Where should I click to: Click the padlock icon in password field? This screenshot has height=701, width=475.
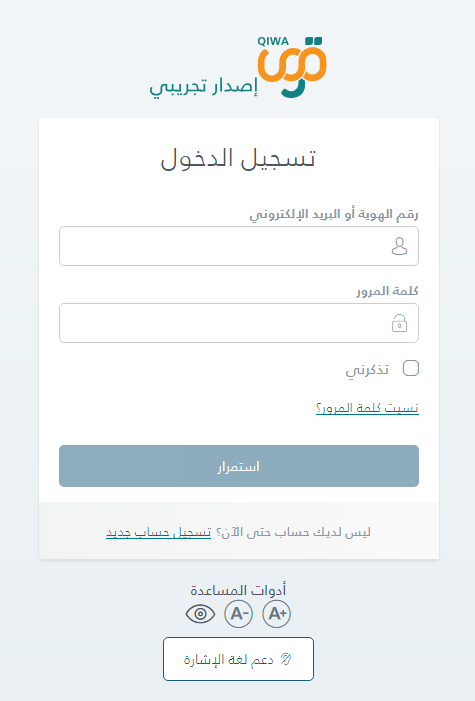[x=399, y=323]
